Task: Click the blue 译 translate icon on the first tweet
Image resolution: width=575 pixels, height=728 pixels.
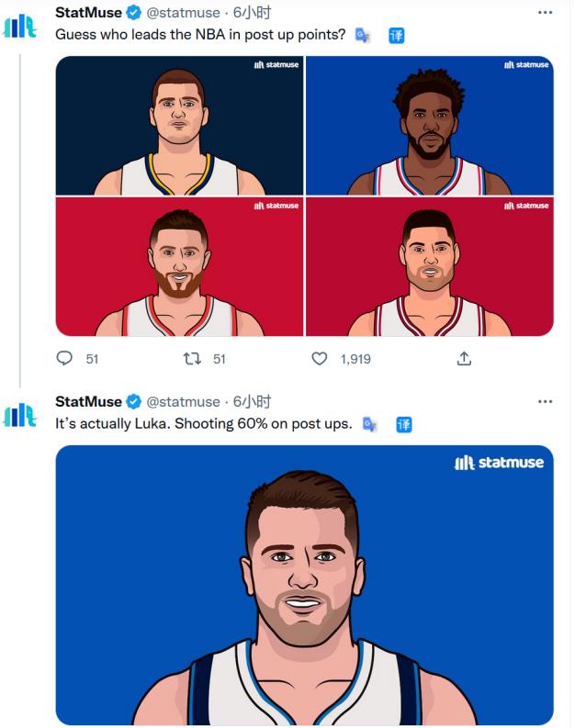Action: (396, 35)
